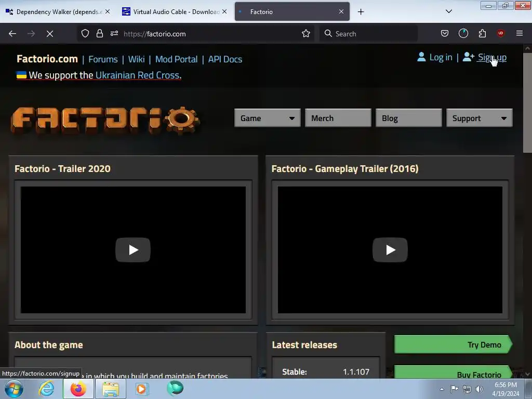Switch to Virtual Audio Cable Download tab
The width and height of the screenshot is (532, 399).
(174, 12)
